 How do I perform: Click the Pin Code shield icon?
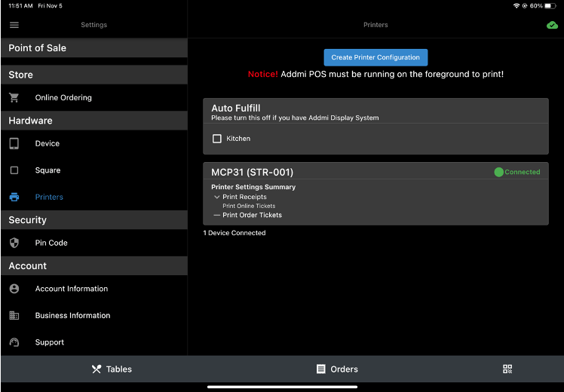[x=14, y=243]
